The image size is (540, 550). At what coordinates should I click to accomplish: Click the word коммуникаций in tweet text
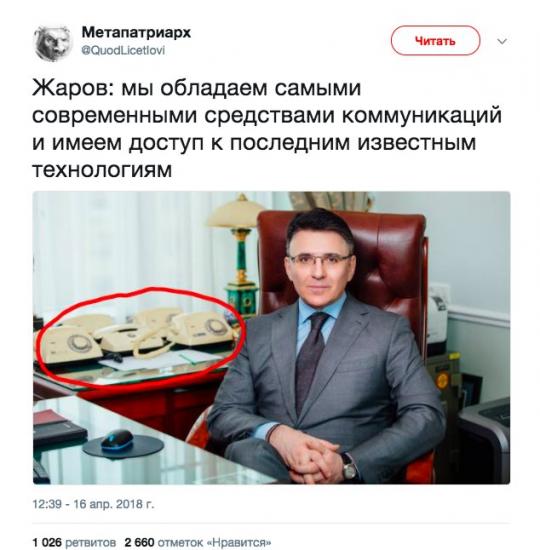[422, 115]
